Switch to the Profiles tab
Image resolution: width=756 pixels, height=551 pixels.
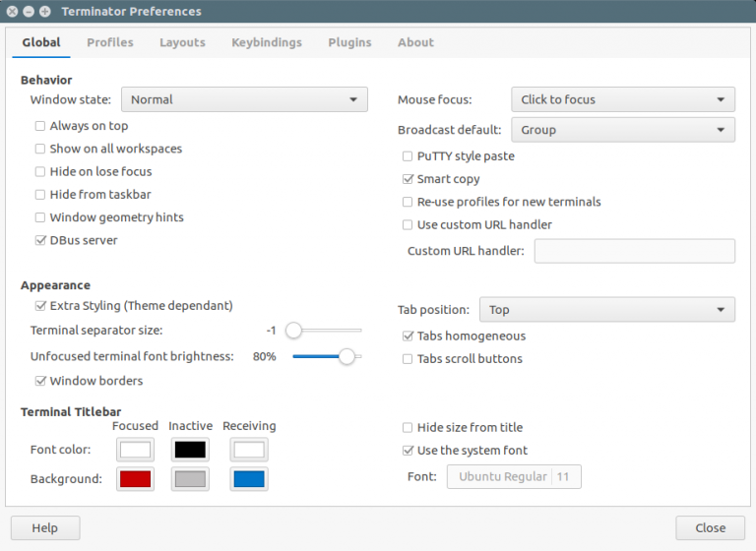pos(110,42)
